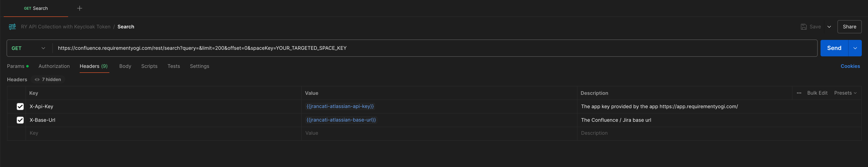Viewport: 868px width, 167px height.
Task: Uncheck the X-Base-Url header row
Action: click(x=20, y=120)
